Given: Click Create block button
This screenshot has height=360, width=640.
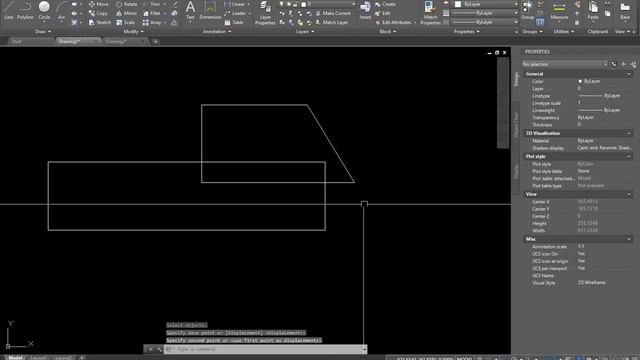Looking at the screenshot, I should click(x=385, y=4).
